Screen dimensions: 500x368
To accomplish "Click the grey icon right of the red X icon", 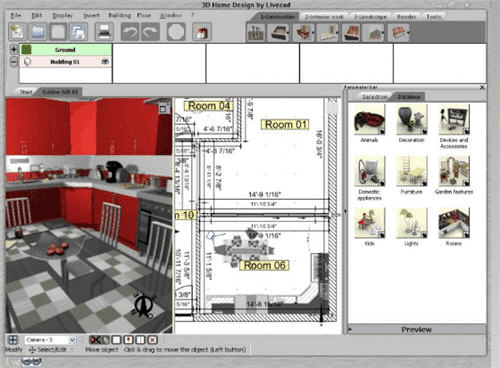I will point(105,340).
